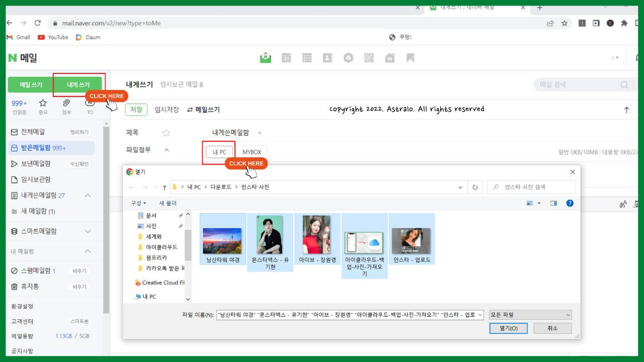Click the 열기 open button in the dialog
The height and width of the screenshot is (362, 644).
[508, 328]
